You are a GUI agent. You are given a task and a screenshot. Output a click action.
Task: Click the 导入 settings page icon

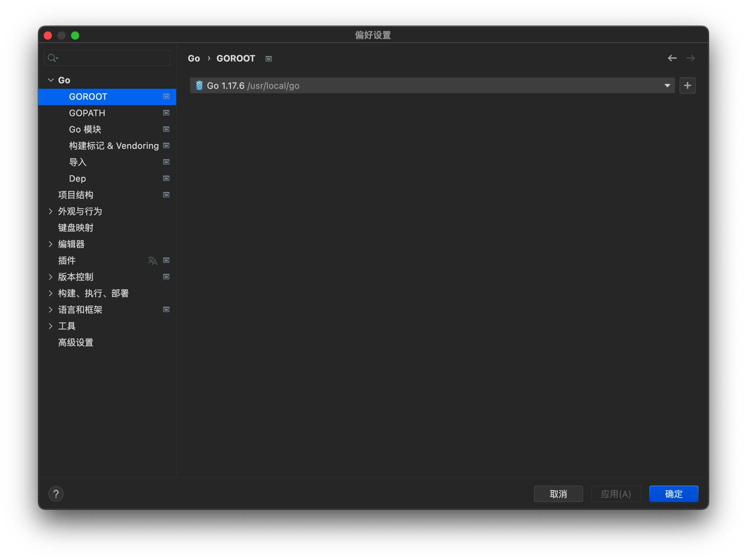pyautogui.click(x=167, y=162)
